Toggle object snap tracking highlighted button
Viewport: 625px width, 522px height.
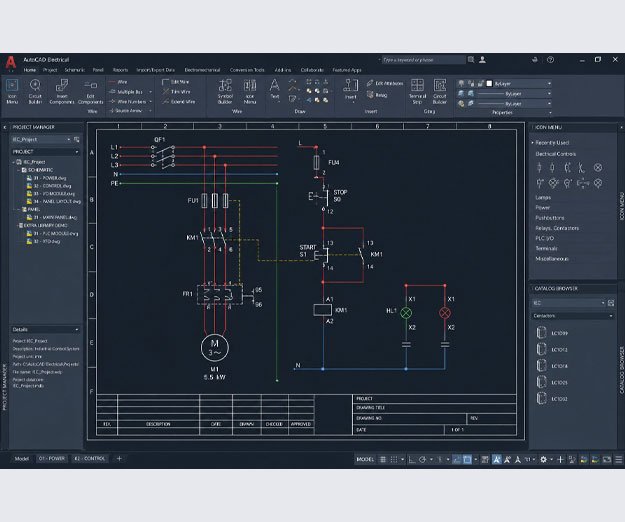point(456,459)
